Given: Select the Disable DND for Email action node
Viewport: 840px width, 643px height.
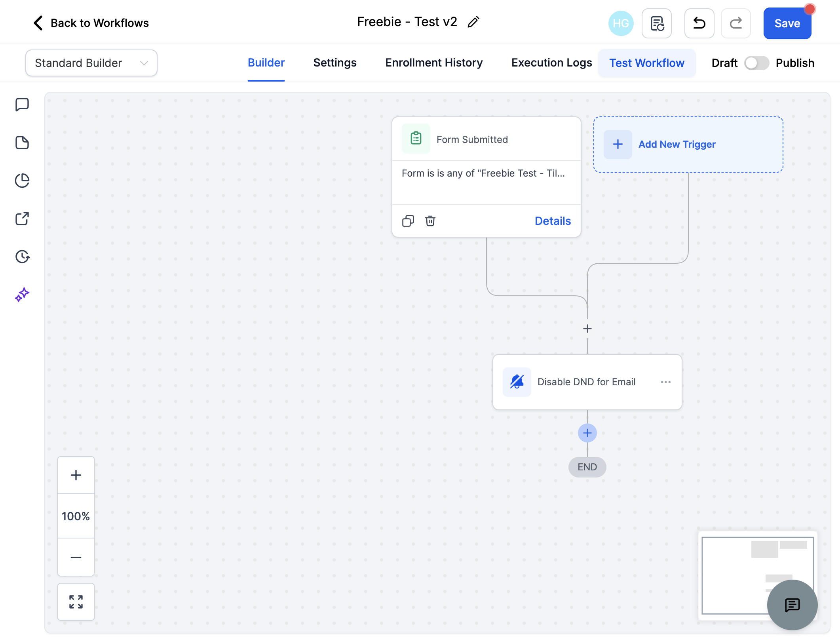Looking at the screenshot, I should pyautogui.click(x=587, y=382).
